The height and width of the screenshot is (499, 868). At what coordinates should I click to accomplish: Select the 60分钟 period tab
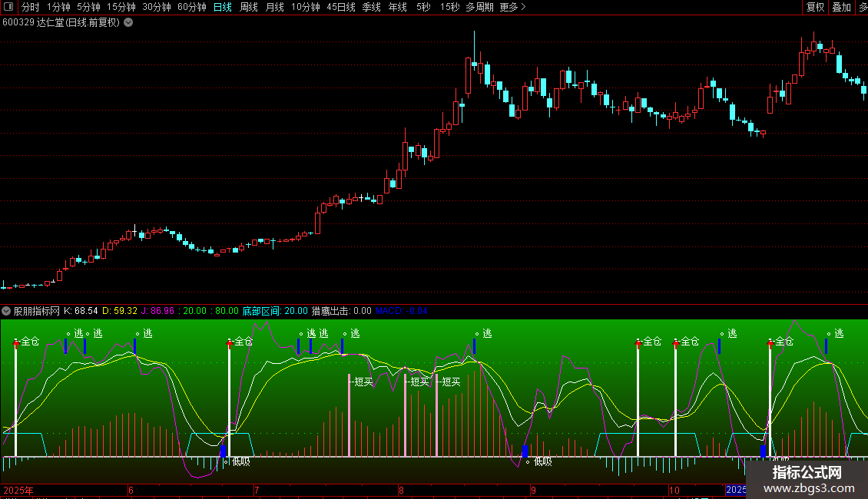(191, 7)
